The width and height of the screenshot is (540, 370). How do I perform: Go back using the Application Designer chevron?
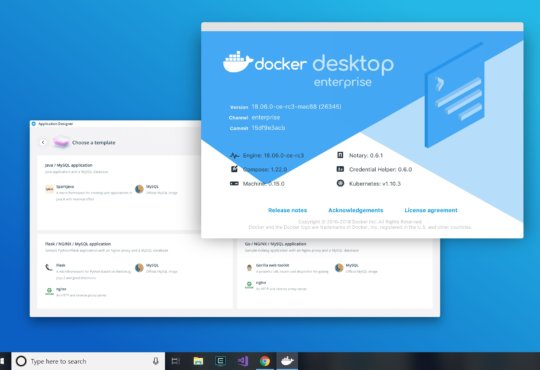pos(43,142)
